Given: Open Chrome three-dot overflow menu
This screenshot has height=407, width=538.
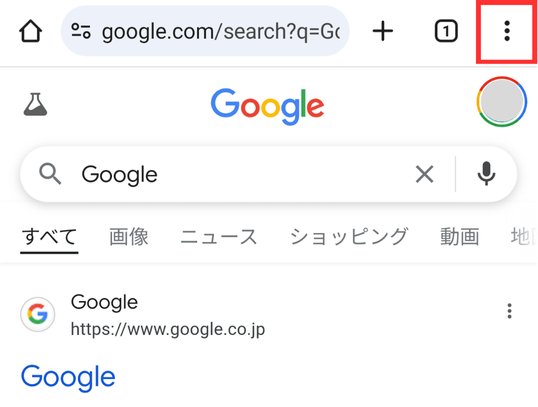Looking at the screenshot, I should click(507, 31).
